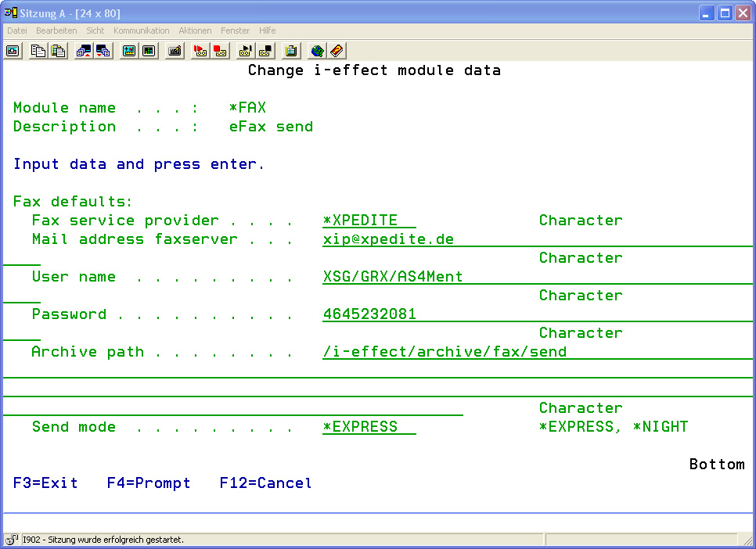Open the Aktionen menu
This screenshot has width=756, height=549.
[x=195, y=30]
